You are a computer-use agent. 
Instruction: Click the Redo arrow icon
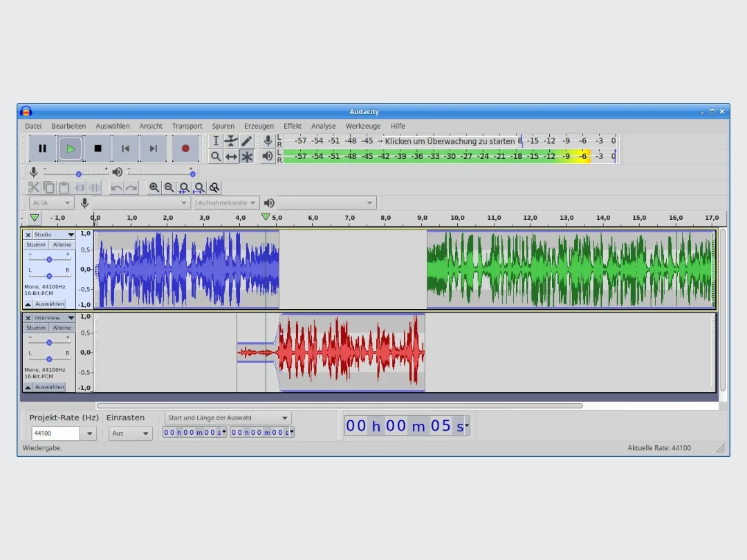tap(131, 187)
